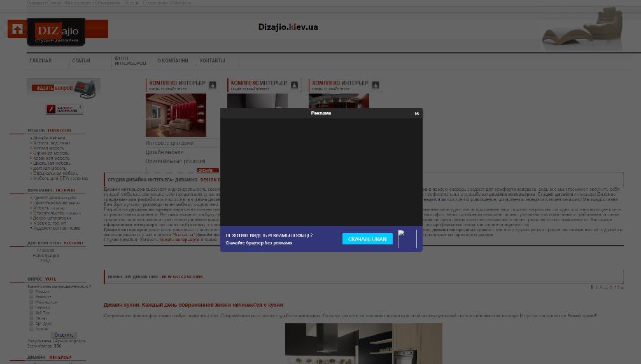Open the Оригинальные решения card link
The image size is (641, 364).
(x=176, y=161)
